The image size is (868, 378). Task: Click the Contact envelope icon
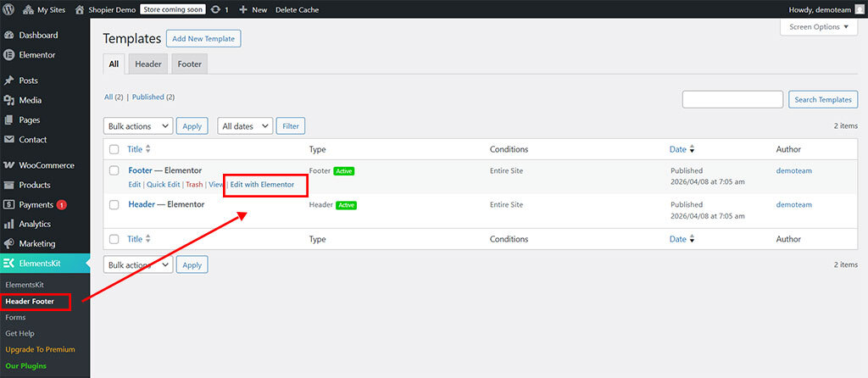8,140
